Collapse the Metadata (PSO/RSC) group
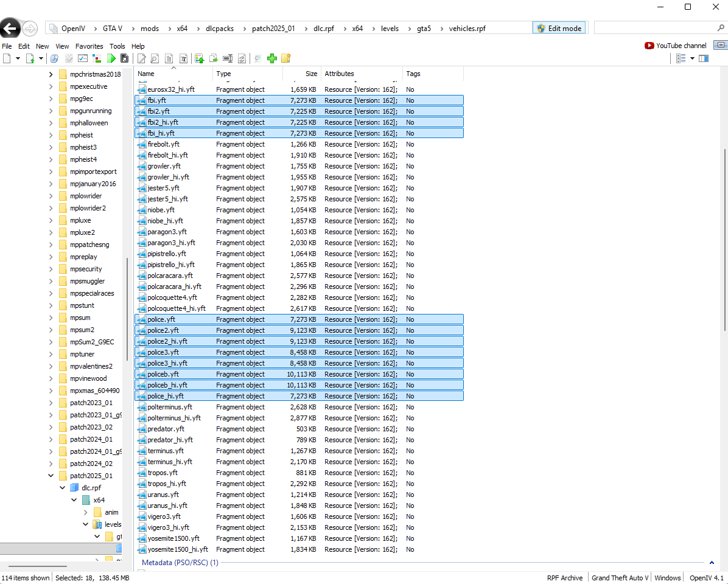The height and width of the screenshot is (584, 728). coord(711,563)
